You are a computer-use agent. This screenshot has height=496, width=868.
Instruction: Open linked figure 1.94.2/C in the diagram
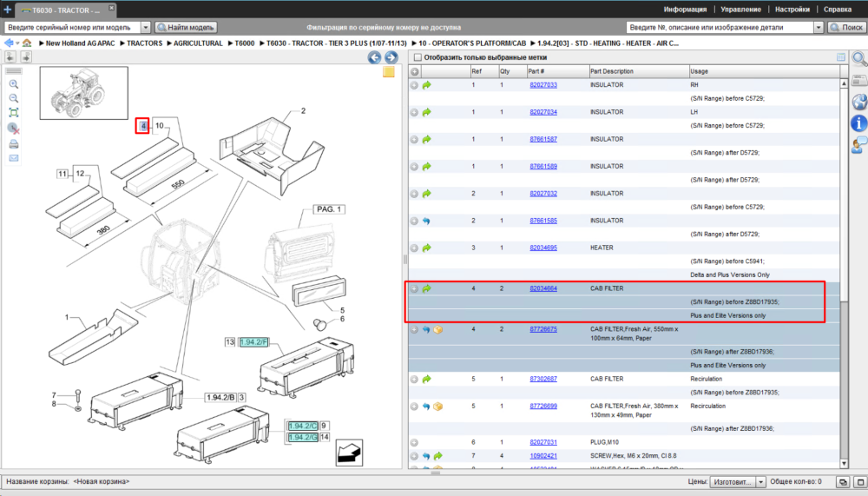303,427
